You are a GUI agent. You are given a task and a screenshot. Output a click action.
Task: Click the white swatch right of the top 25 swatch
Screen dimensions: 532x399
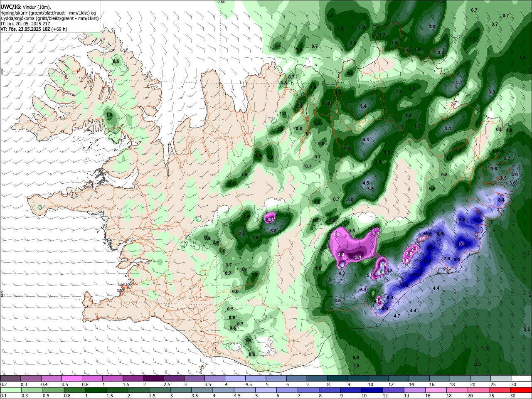click(522, 379)
